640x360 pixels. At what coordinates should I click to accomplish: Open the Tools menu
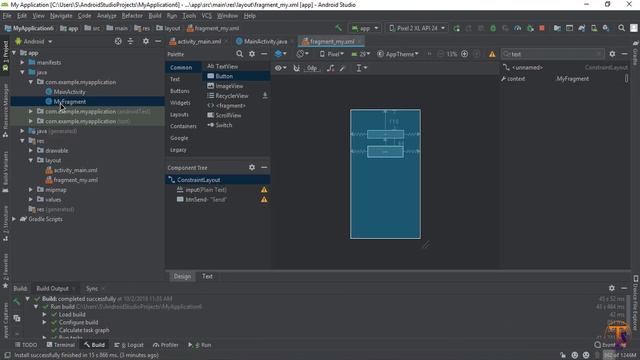(x=189, y=16)
